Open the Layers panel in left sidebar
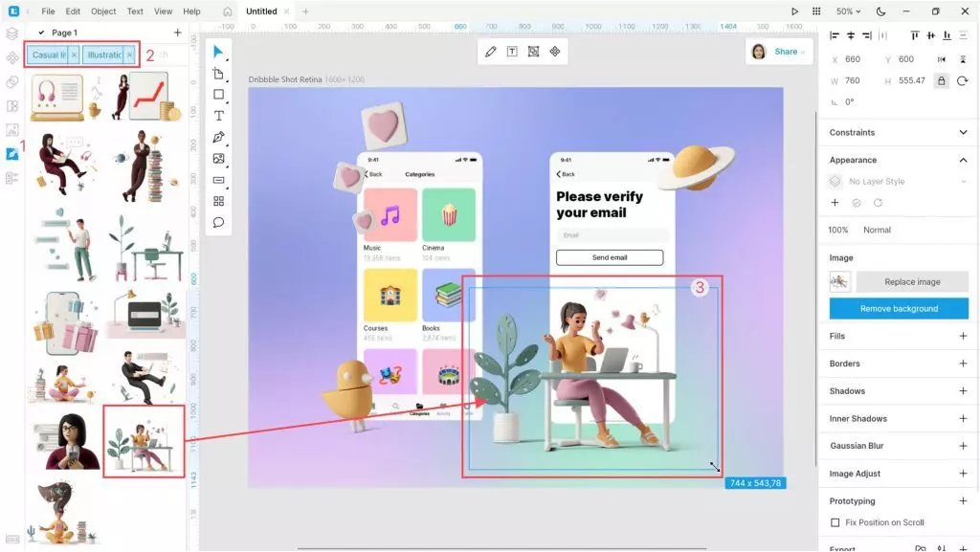980x552 pixels. click(11, 33)
